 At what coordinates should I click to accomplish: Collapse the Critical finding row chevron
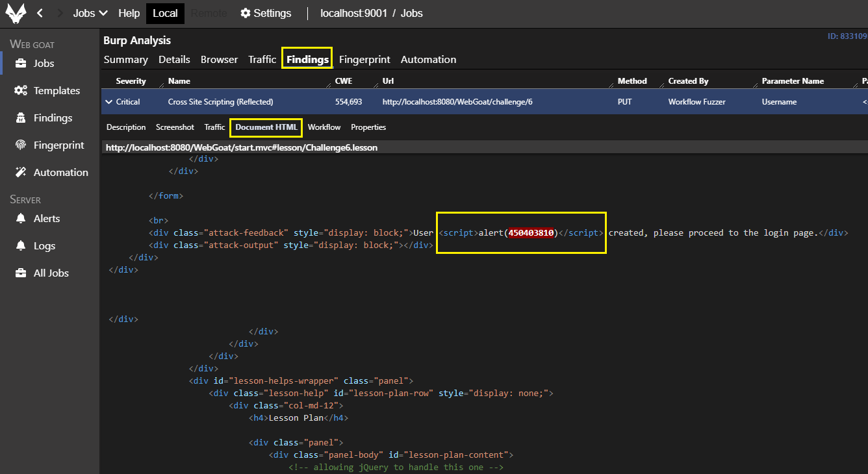tap(108, 102)
